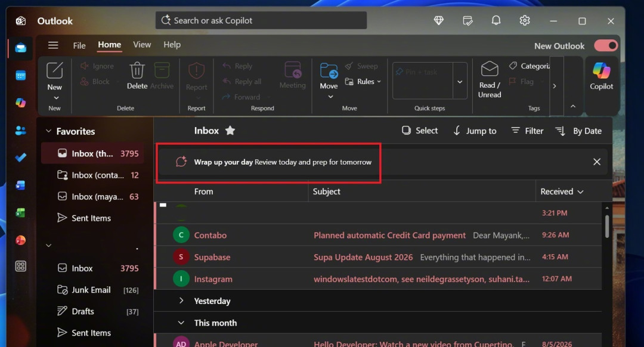Open the People contacts icon

pos(20,130)
